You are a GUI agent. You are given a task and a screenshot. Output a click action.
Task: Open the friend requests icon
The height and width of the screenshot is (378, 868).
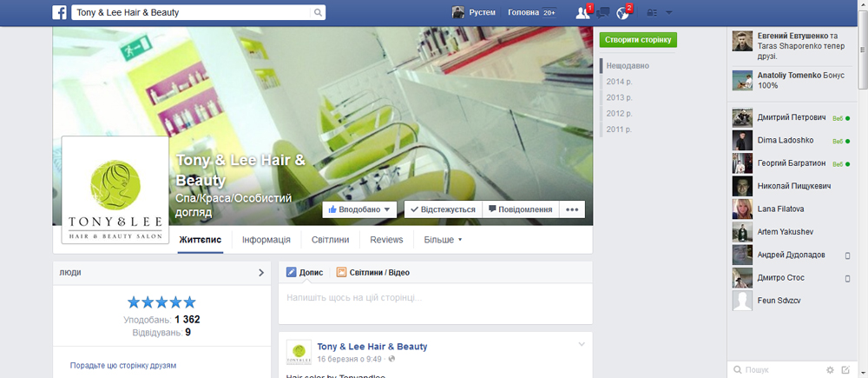pyautogui.click(x=582, y=13)
